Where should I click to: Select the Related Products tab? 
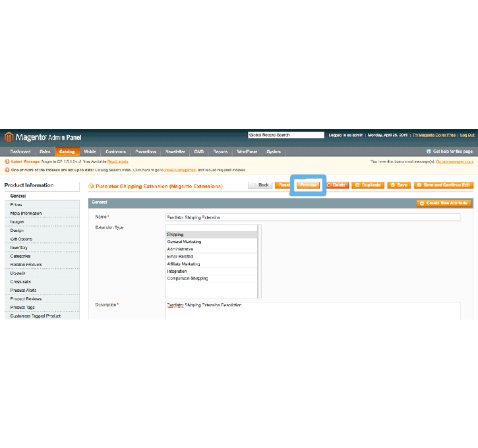[x=42, y=265]
